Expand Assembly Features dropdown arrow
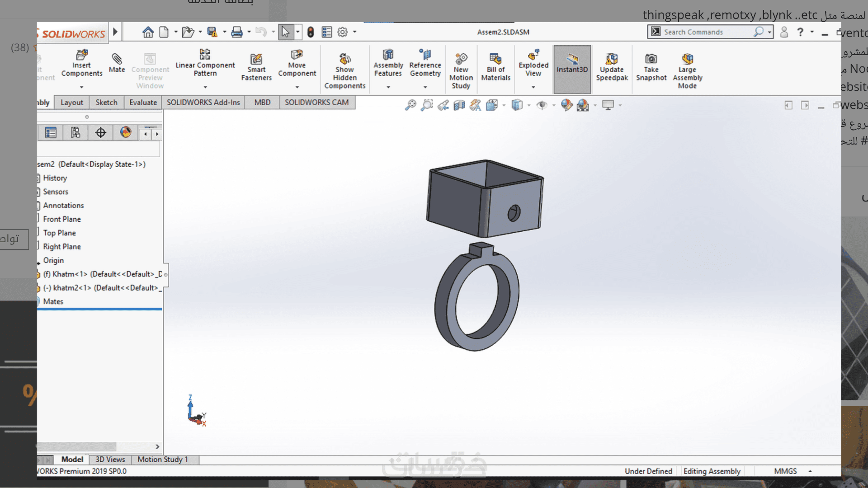This screenshot has width=868, height=488. tap(388, 87)
